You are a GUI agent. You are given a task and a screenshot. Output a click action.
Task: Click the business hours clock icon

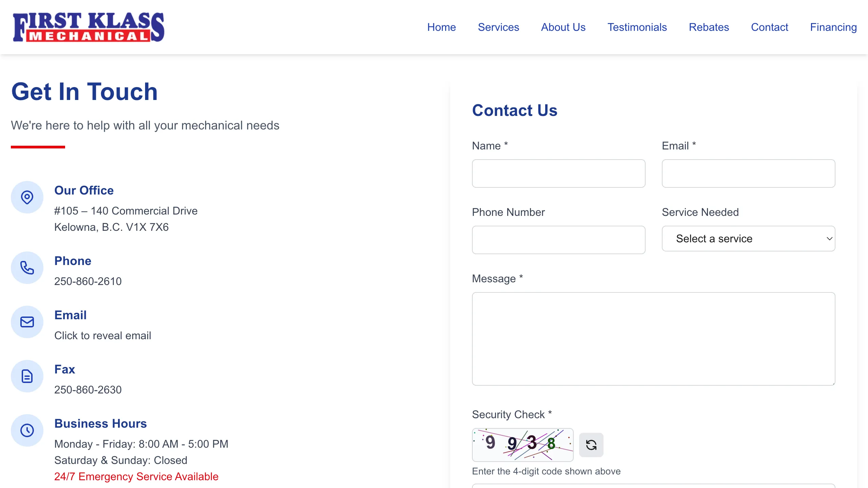27,430
